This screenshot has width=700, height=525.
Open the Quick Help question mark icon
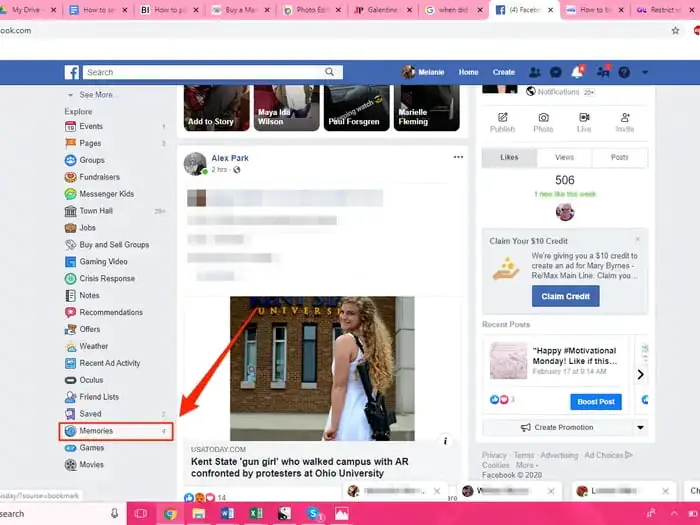coord(624,72)
